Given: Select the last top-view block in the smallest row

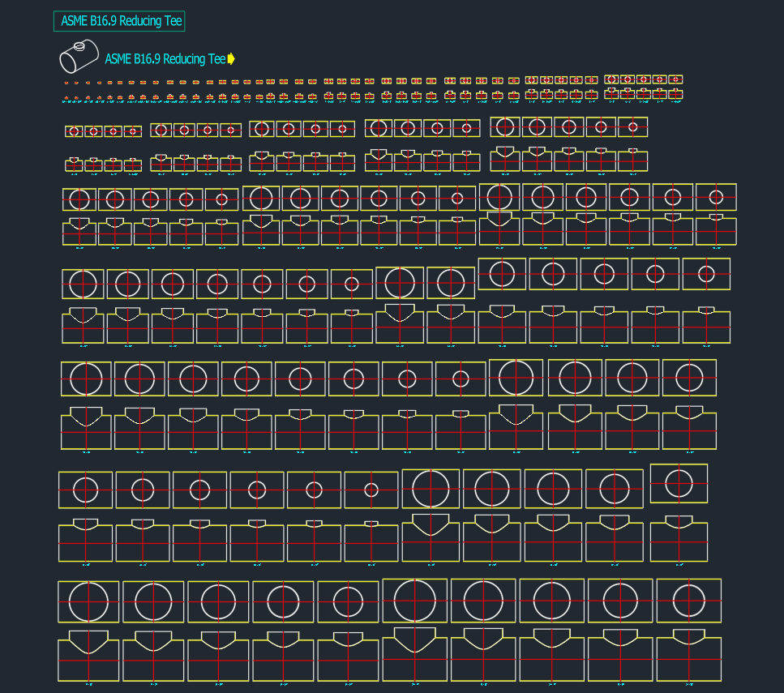Looking at the screenshot, I should [x=675, y=79].
